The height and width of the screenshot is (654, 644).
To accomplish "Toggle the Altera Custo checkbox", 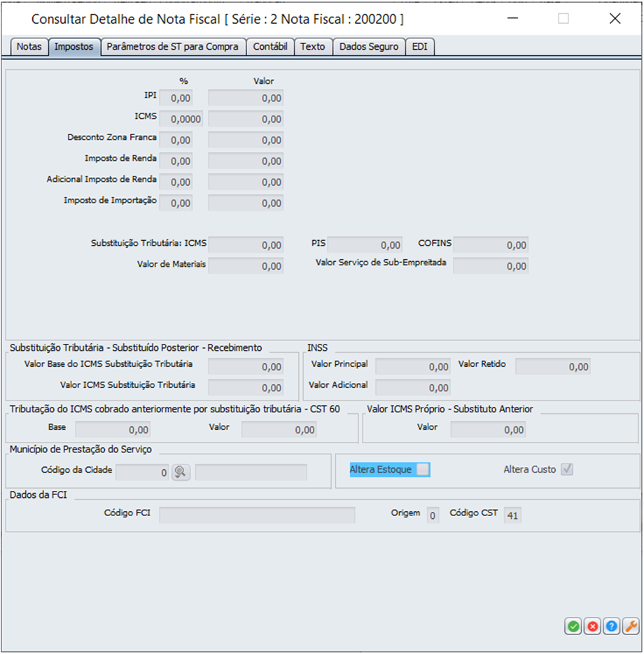I will 567,469.
